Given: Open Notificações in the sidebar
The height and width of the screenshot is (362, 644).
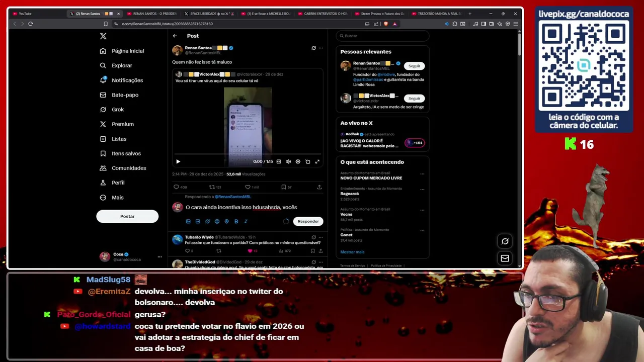Looking at the screenshot, I should click(x=122, y=80).
